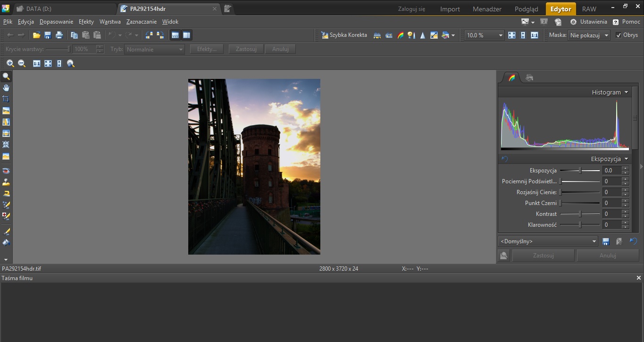The width and height of the screenshot is (644, 342).
Task: Toggle the Obrys checkbox
Action: pyautogui.click(x=619, y=35)
